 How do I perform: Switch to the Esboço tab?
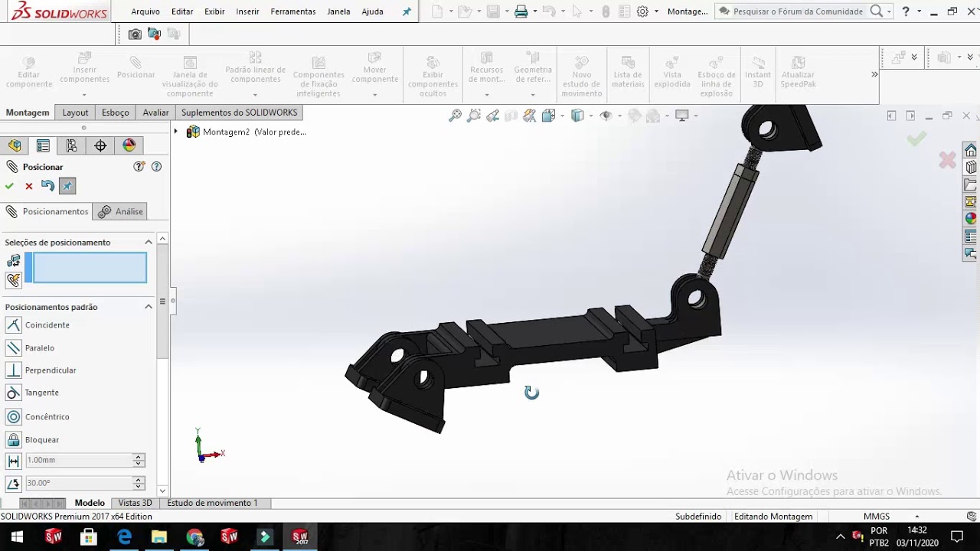116,112
